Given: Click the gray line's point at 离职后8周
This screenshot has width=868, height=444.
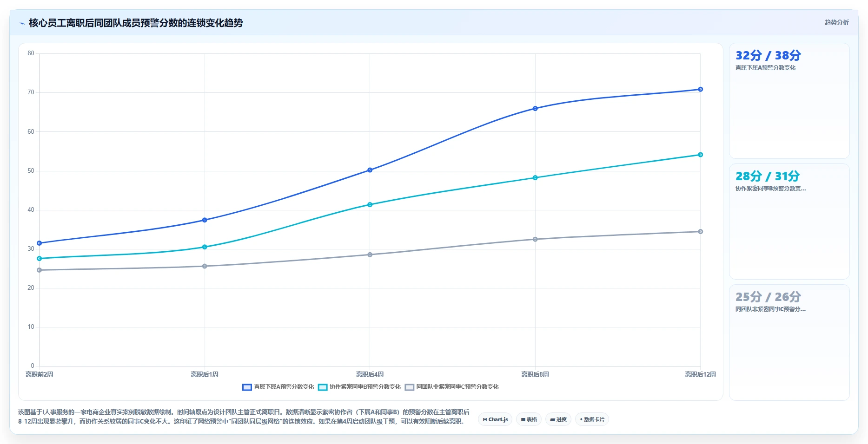Looking at the screenshot, I should [x=535, y=239].
